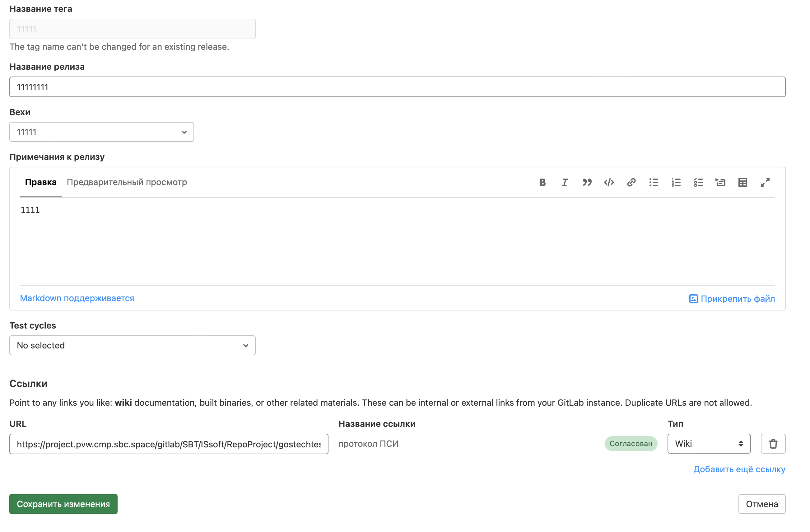
Task: Select the Правка tab
Action: tap(40, 182)
